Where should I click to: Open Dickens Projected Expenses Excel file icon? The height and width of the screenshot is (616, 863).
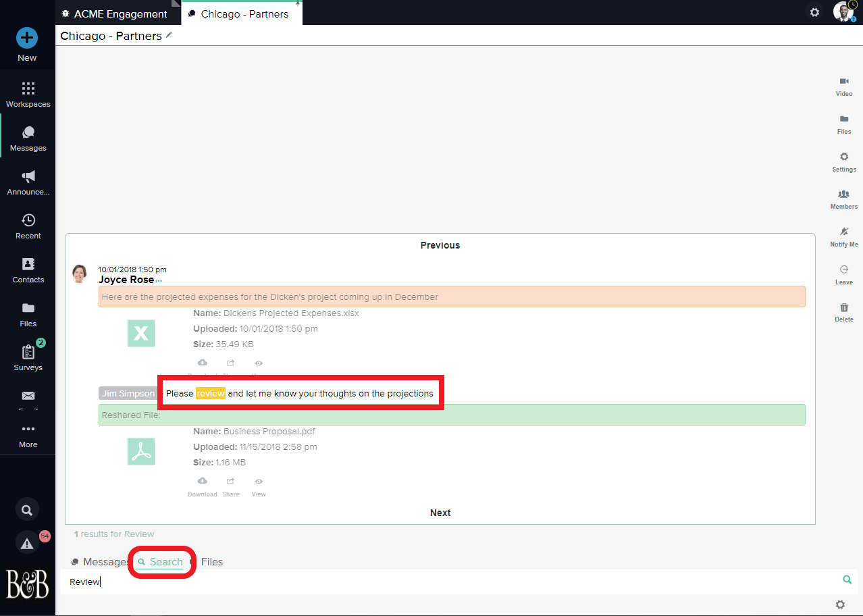(x=141, y=333)
